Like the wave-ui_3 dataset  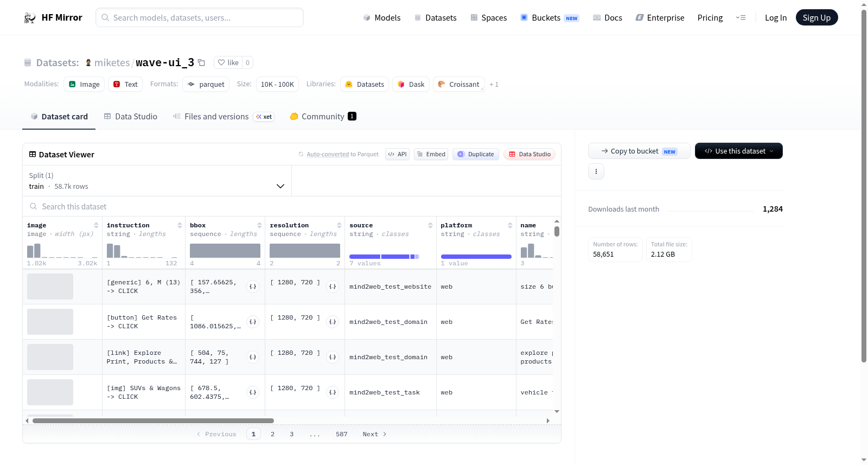pyautogui.click(x=228, y=62)
